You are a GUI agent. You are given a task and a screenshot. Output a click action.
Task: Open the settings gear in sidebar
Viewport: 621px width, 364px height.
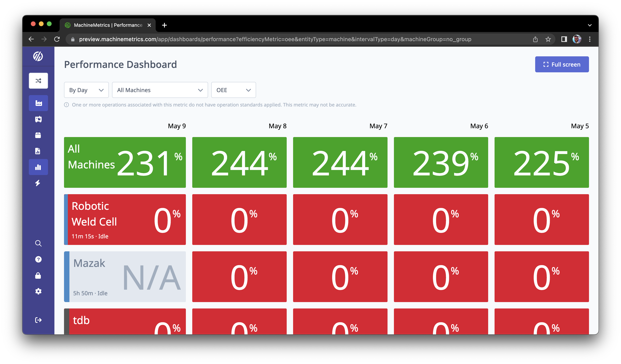[x=38, y=291]
